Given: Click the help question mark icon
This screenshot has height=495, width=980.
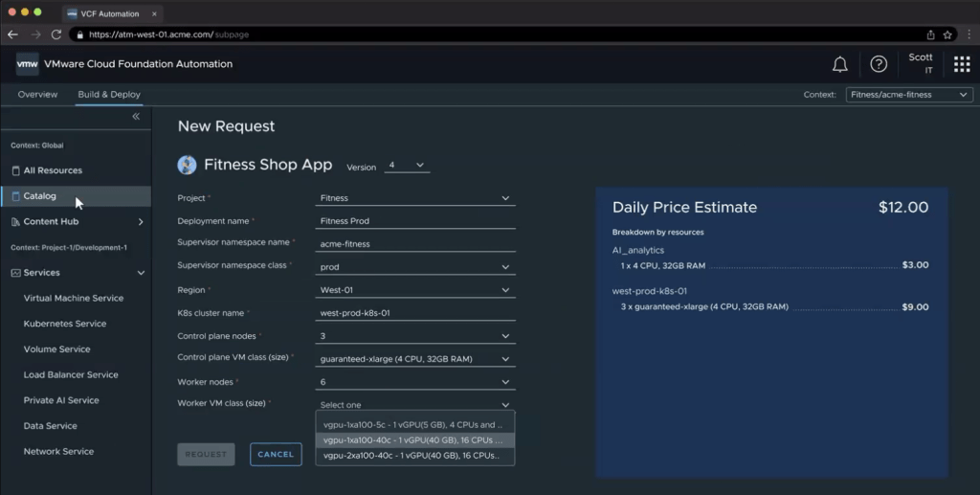Looking at the screenshot, I should pos(878,65).
